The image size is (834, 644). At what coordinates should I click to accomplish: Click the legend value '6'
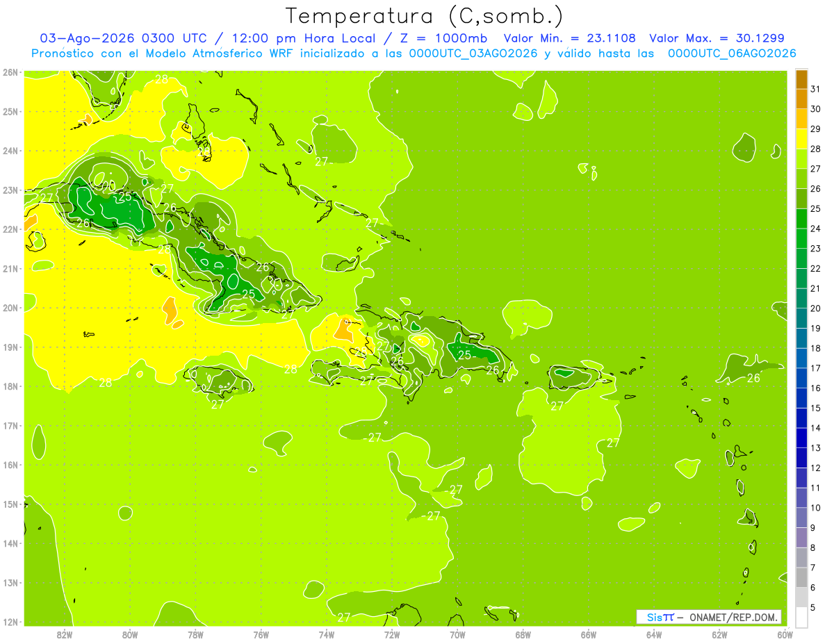[813, 588]
